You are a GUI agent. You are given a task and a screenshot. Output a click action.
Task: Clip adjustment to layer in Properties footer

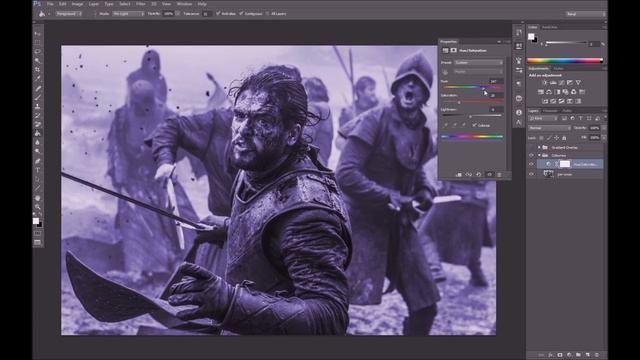point(459,175)
